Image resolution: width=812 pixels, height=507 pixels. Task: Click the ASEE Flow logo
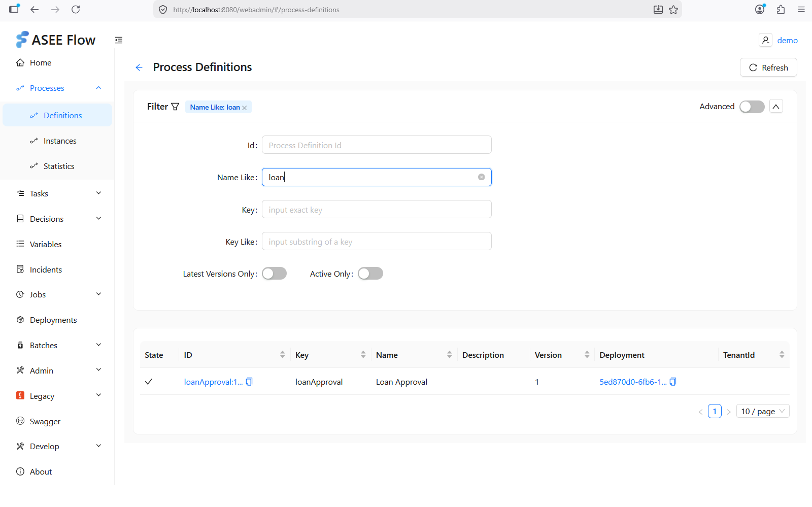(x=56, y=40)
